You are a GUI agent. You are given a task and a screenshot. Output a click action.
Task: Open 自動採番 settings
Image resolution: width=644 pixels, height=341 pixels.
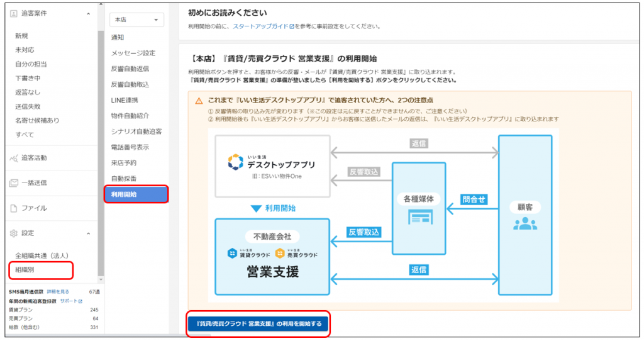124,178
